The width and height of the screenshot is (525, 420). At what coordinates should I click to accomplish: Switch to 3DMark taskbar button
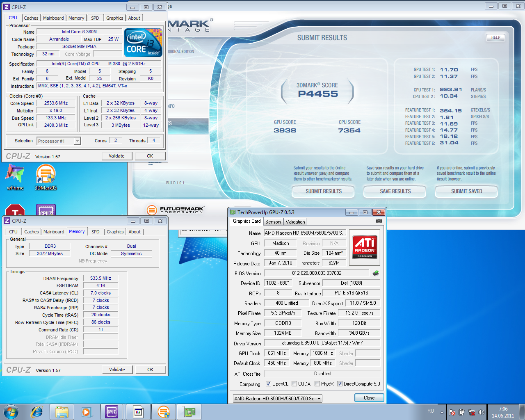tap(163, 412)
